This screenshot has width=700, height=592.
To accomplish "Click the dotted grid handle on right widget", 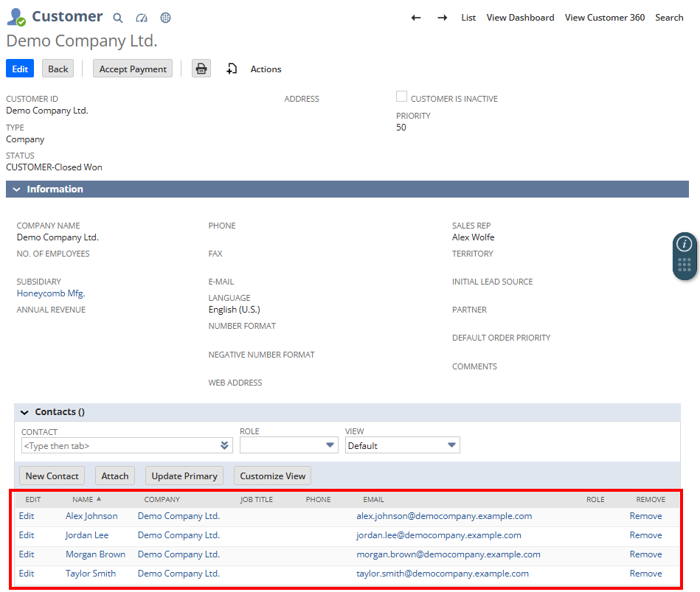I will [685, 265].
